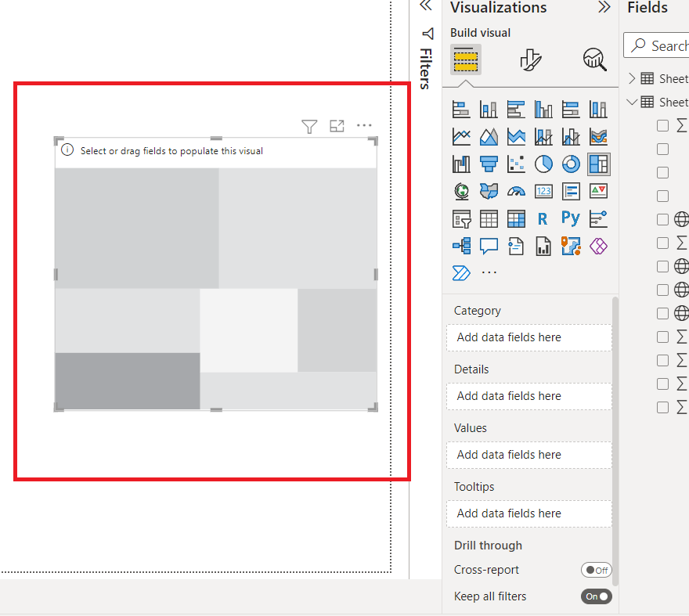This screenshot has width=689, height=616.
Task: Select the Key influencers visual
Action: (598, 218)
